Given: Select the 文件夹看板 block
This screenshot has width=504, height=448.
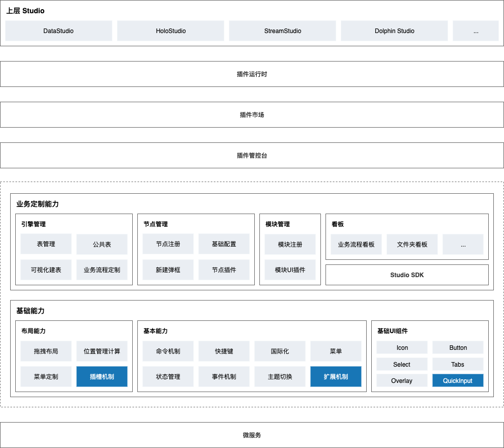Looking at the screenshot, I should (412, 244).
